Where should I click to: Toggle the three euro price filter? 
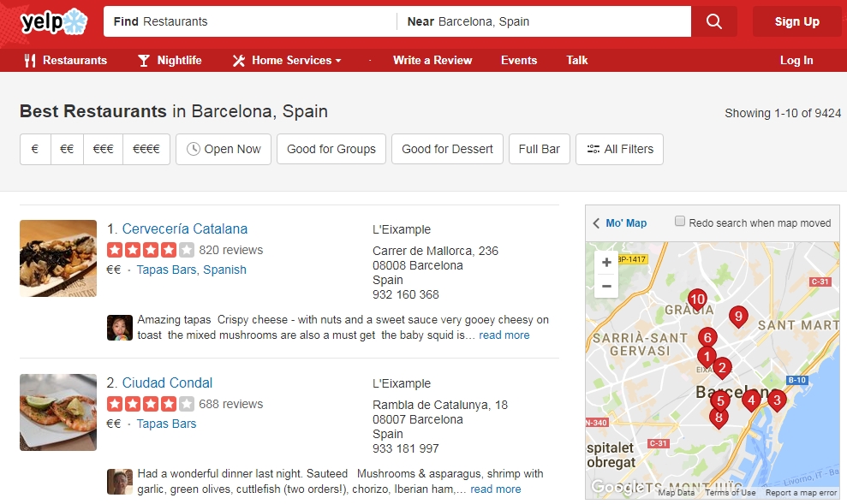point(103,149)
